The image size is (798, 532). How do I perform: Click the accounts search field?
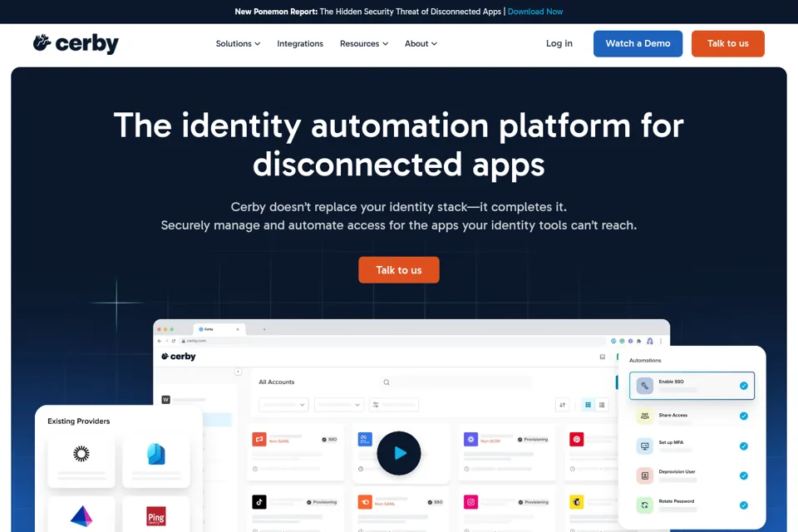456,382
